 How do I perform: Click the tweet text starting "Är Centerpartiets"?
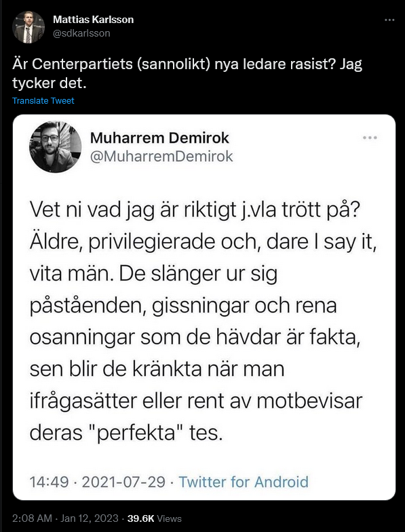[187, 74]
